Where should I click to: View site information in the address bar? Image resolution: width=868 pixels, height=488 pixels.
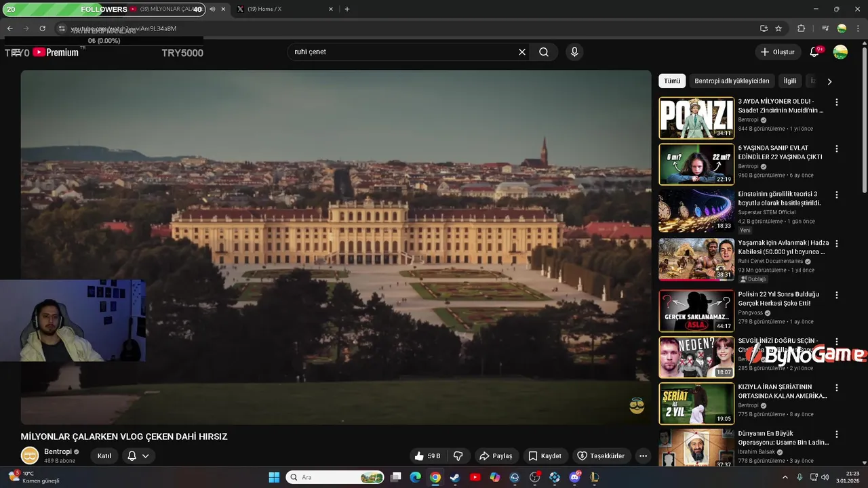tap(61, 28)
